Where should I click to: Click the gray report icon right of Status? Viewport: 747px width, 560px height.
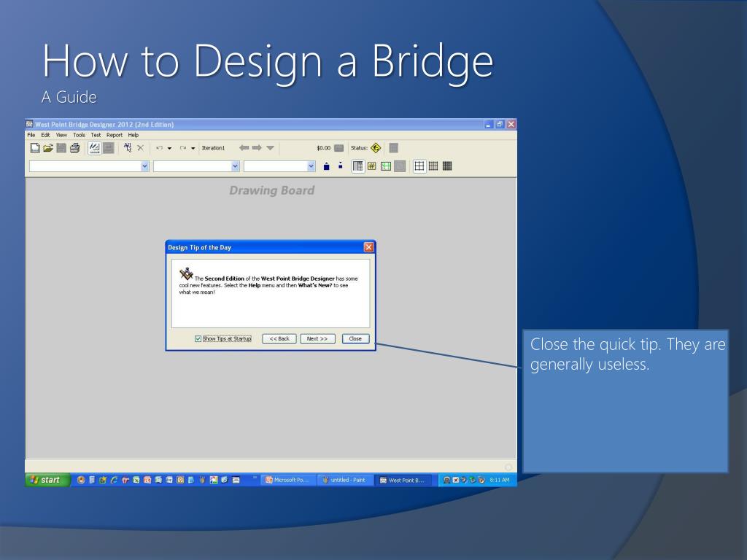pyautogui.click(x=393, y=148)
